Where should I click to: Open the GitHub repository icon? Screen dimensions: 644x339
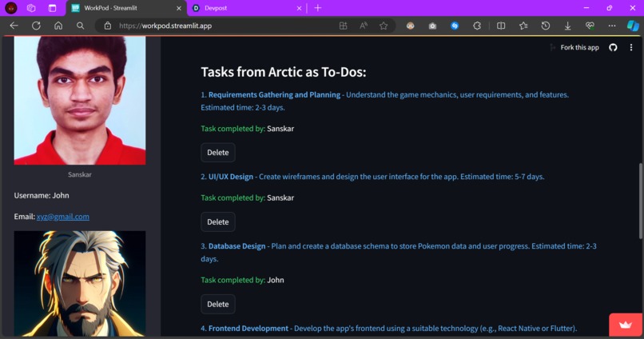point(613,47)
